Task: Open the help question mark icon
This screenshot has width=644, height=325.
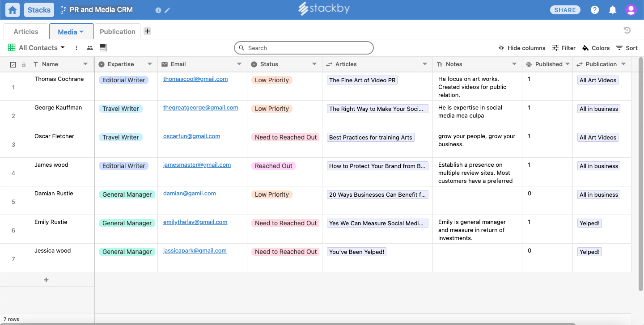Action: click(595, 10)
